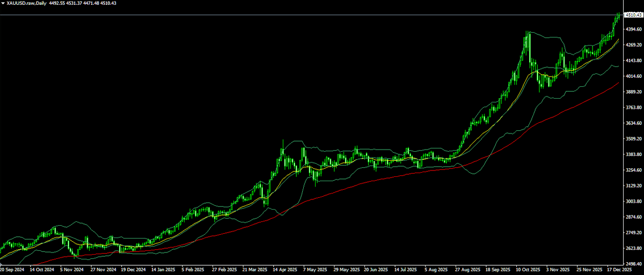Select the 3763.80 price axis label
The image size is (644, 275).
point(634,108)
